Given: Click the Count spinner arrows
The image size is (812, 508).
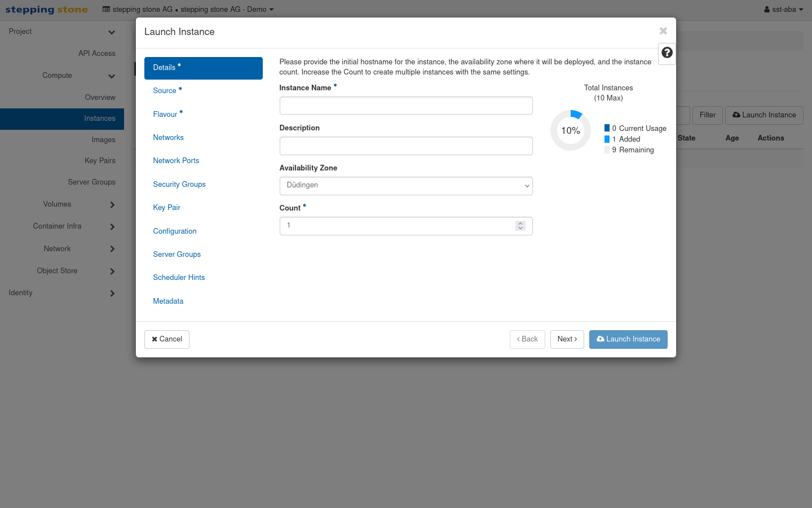Looking at the screenshot, I should (x=520, y=226).
